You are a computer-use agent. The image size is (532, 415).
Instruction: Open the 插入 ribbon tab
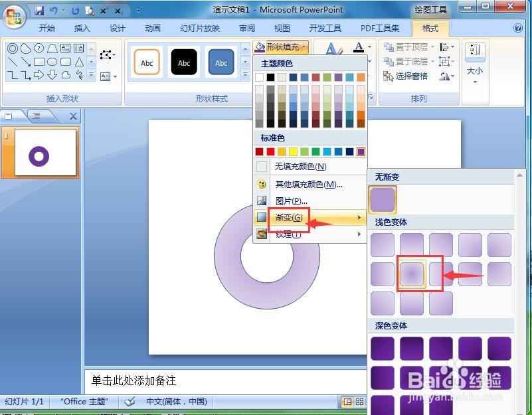[82, 28]
